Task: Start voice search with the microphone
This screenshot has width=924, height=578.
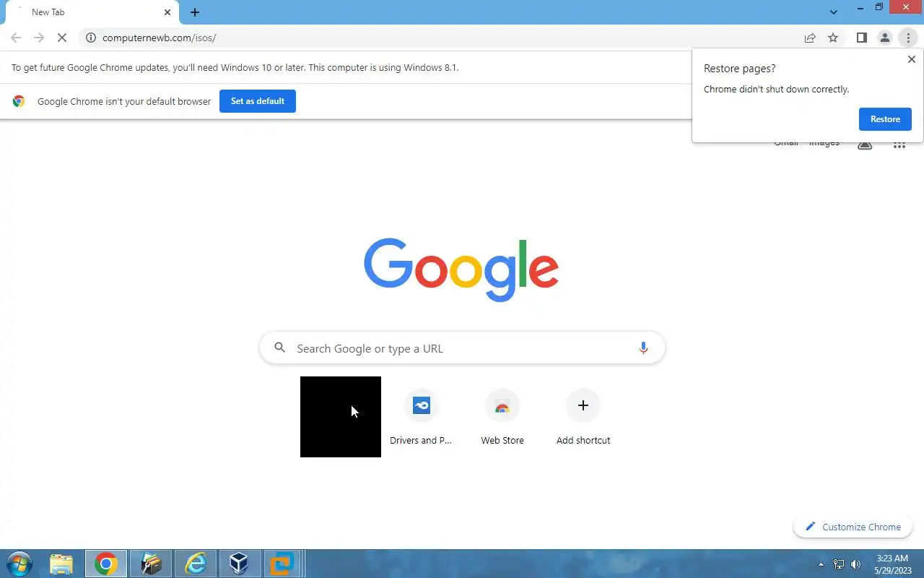Action: pos(643,348)
